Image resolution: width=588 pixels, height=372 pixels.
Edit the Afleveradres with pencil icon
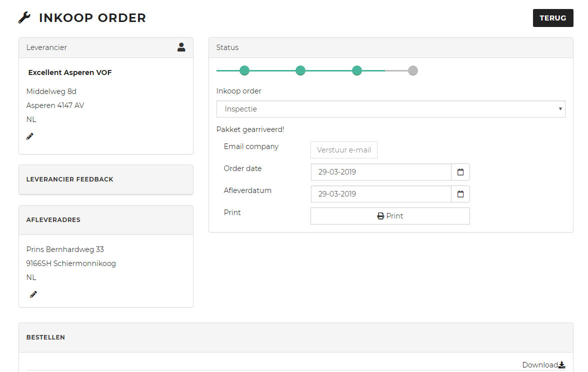click(x=33, y=294)
